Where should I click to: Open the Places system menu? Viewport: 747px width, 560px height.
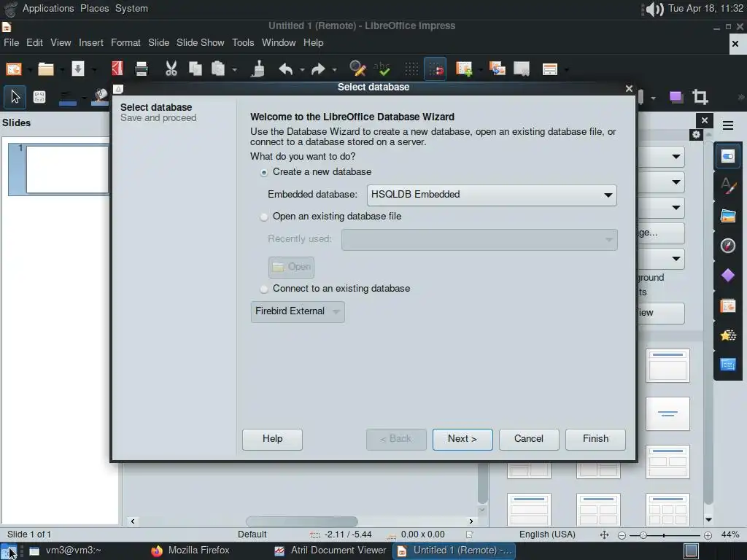point(94,9)
